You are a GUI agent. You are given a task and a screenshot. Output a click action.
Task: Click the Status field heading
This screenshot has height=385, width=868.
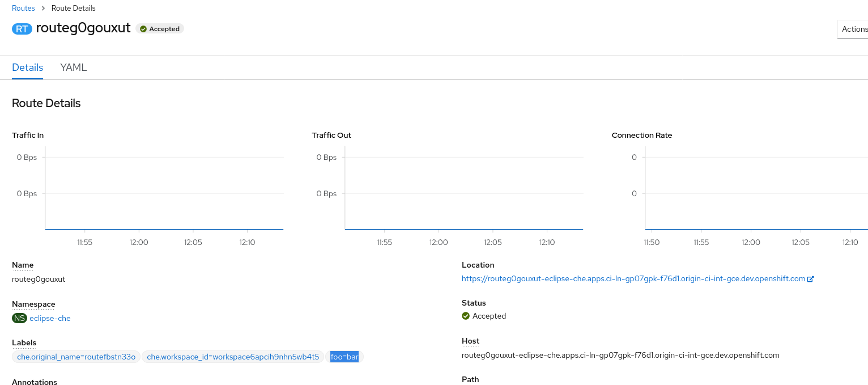(474, 303)
